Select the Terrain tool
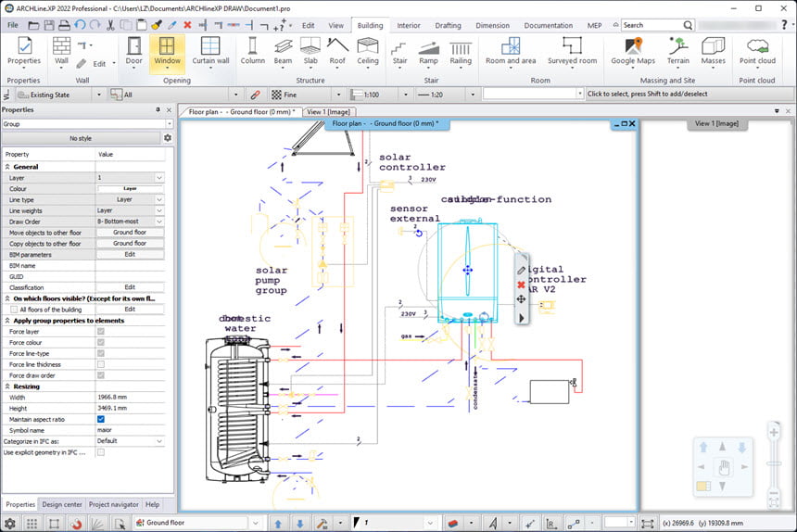797x532 pixels. (678, 52)
